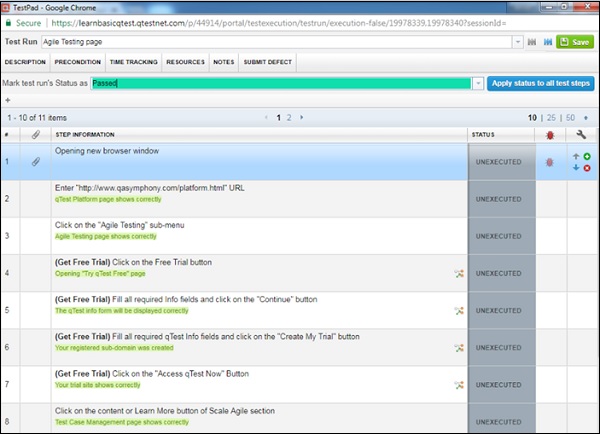Open the RESOURCES tab
This screenshot has width=600, height=434.
[x=185, y=62]
